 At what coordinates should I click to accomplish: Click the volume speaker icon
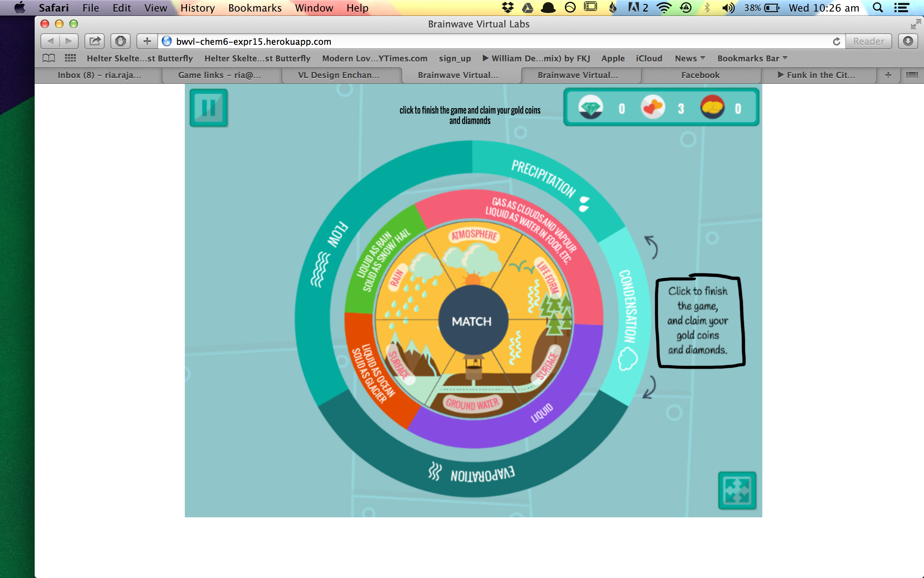pos(728,8)
